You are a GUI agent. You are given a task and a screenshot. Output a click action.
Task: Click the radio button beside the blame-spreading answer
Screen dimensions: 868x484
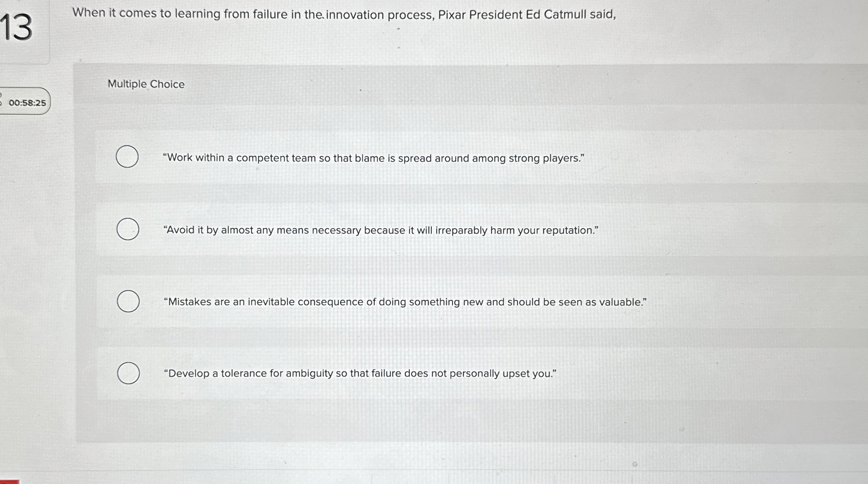coord(127,157)
